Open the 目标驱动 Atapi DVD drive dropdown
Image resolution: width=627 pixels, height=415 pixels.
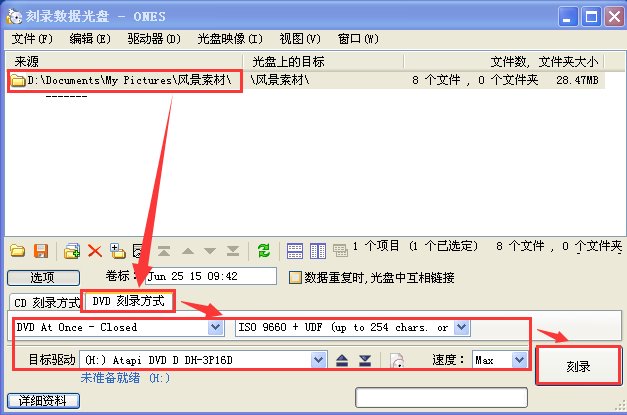(319, 360)
